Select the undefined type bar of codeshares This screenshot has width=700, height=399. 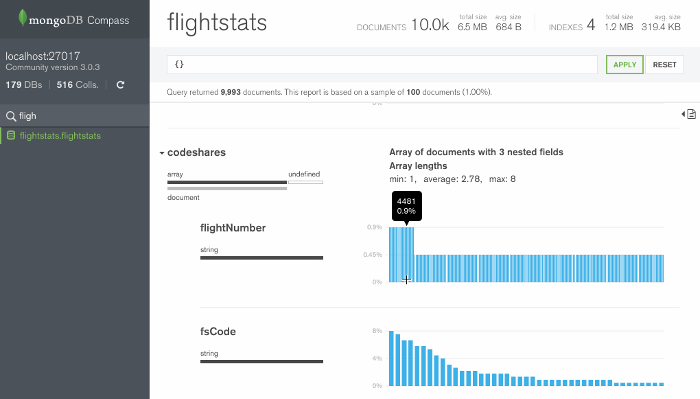click(305, 182)
